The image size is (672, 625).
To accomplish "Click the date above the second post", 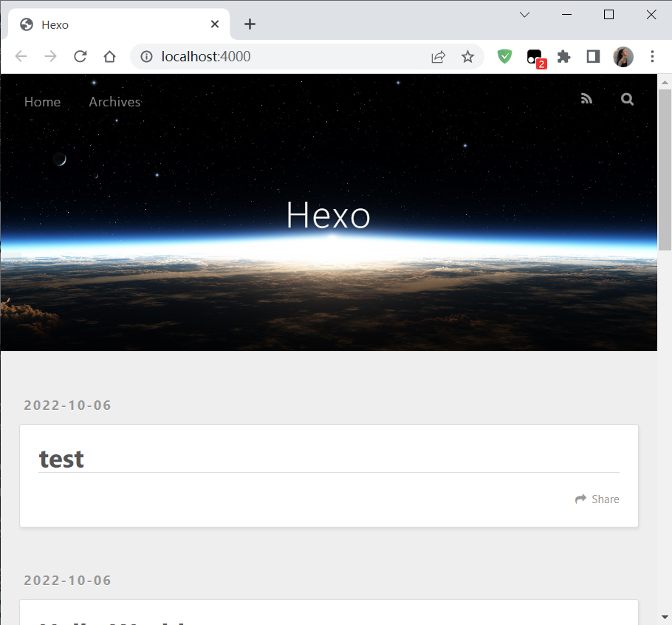I will (67, 580).
